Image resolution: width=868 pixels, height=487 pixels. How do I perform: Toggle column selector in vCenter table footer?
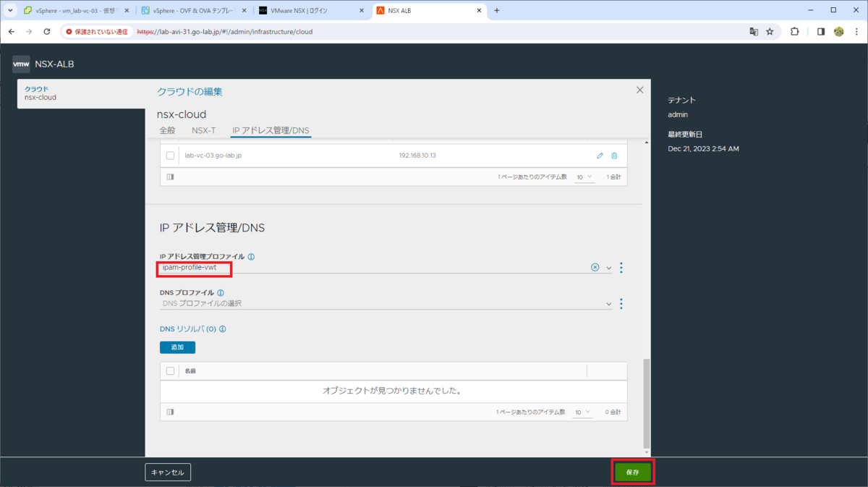click(170, 177)
